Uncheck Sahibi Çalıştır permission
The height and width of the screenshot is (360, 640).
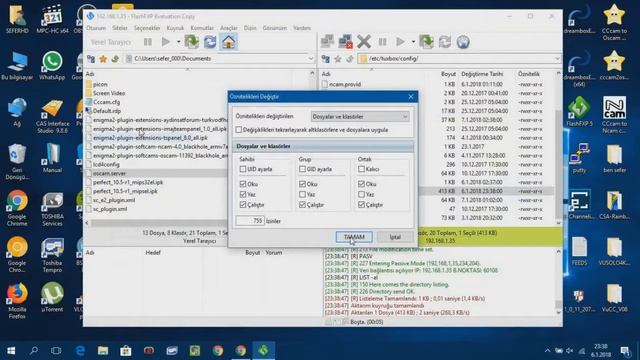click(x=243, y=204)
